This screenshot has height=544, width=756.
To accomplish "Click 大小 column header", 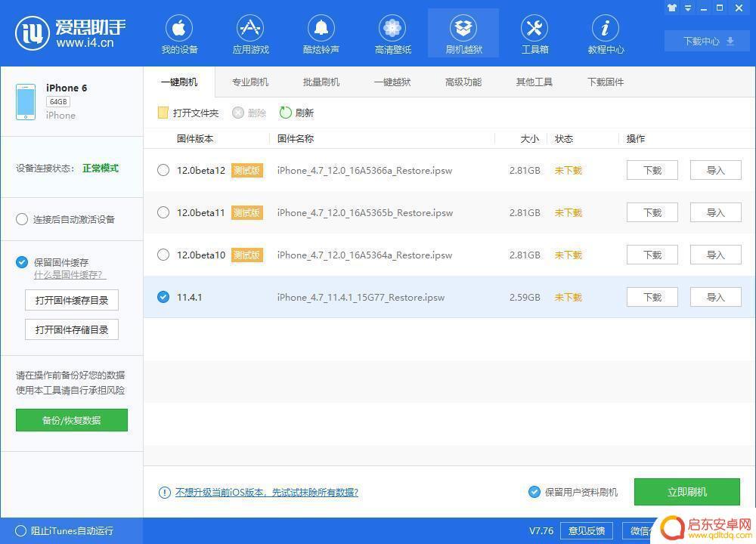I will click(529, 139).
